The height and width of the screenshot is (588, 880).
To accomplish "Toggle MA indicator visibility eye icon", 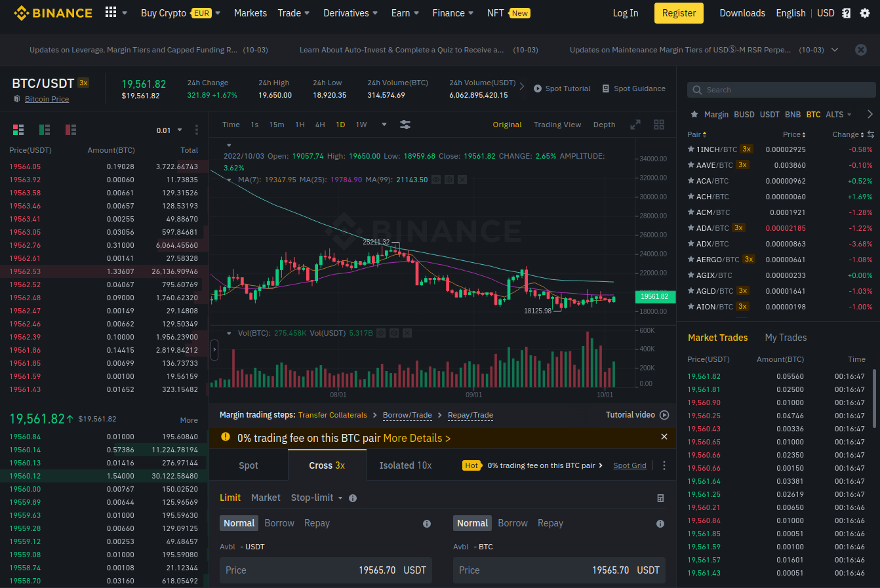I will [436, 180].
